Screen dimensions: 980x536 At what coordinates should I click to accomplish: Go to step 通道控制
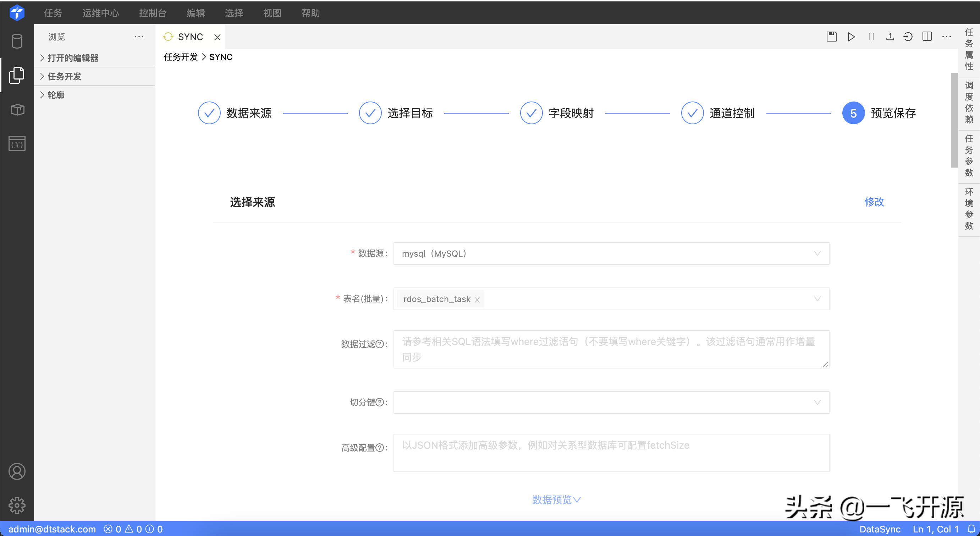(718, 113)
